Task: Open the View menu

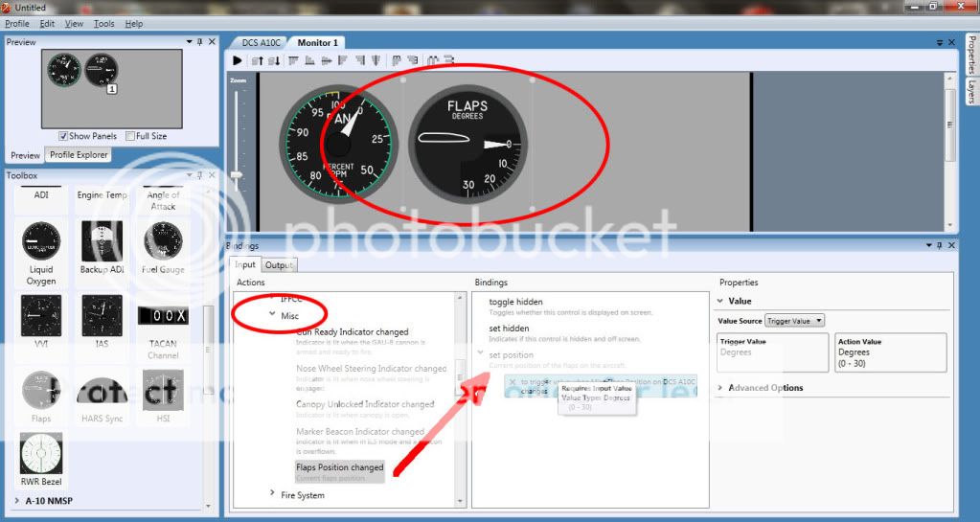Action: [x=74, y=23]
